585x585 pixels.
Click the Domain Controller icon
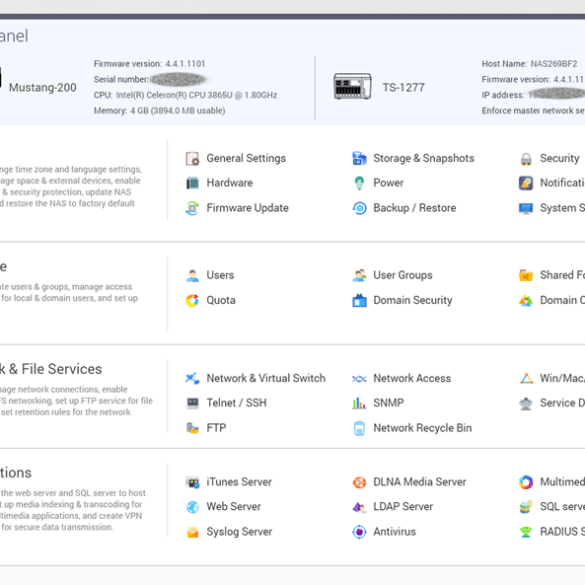point(526,300)
